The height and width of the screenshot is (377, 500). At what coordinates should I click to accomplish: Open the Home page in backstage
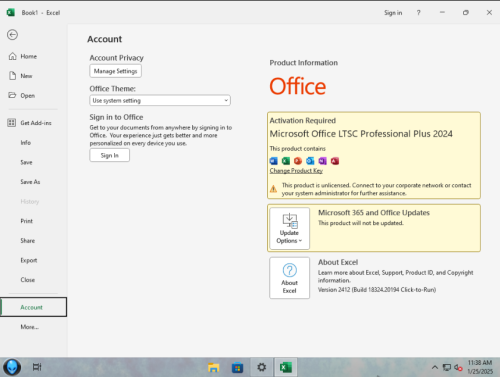(29, 56)
